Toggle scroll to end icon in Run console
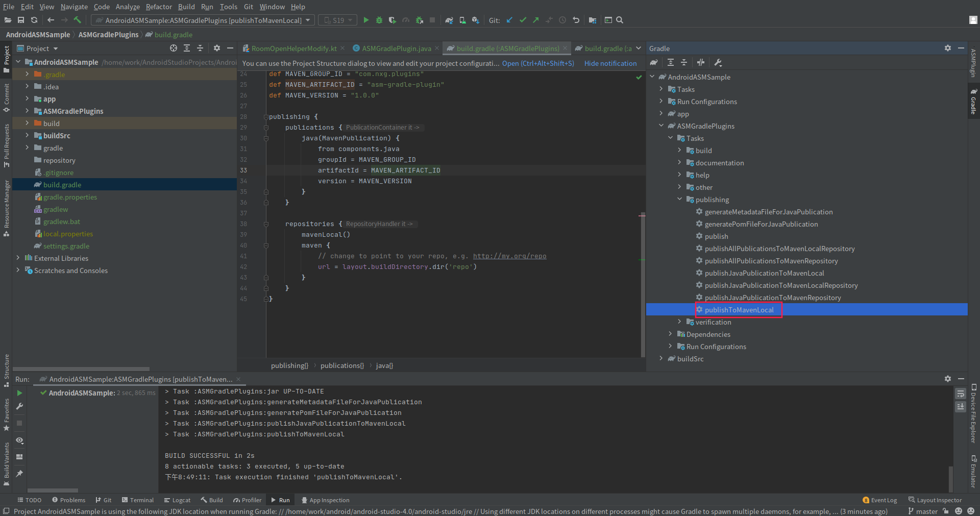The height and width of the screenshot is (516, 980). pyautogui.click(x=961, y=406)
